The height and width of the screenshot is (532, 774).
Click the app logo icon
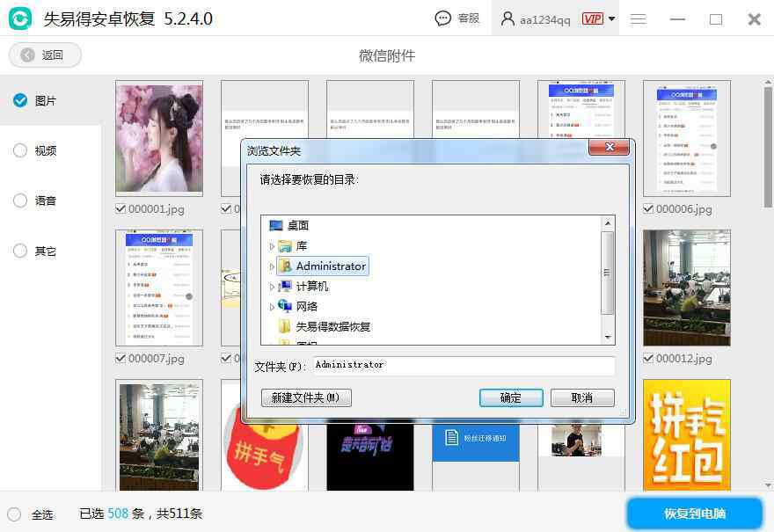coord(20,18)
